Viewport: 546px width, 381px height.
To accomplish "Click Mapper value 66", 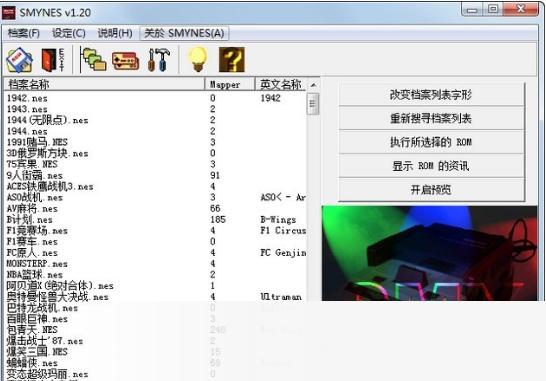I will [215, 209].
